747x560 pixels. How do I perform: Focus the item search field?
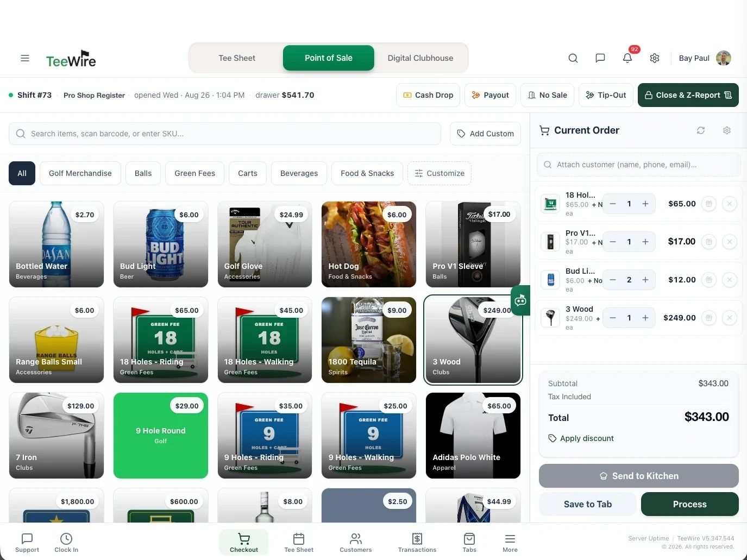point(224,134)
